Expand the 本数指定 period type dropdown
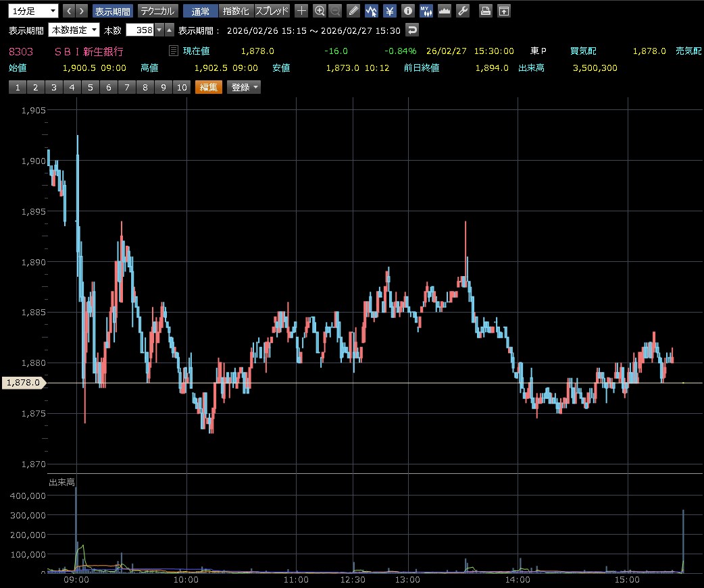The width and height of the screenshot is (704, 588). (74, 30)
